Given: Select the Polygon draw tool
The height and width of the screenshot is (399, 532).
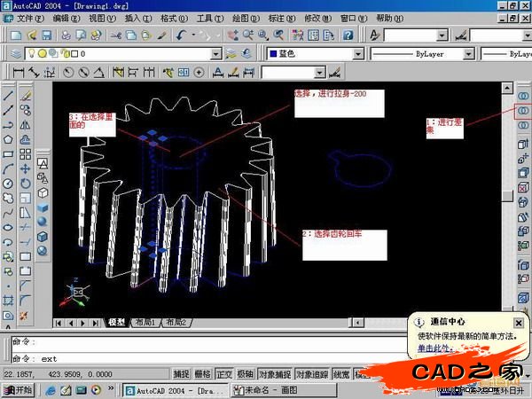Looking at the screenshot, I should [x=8, y=138].
